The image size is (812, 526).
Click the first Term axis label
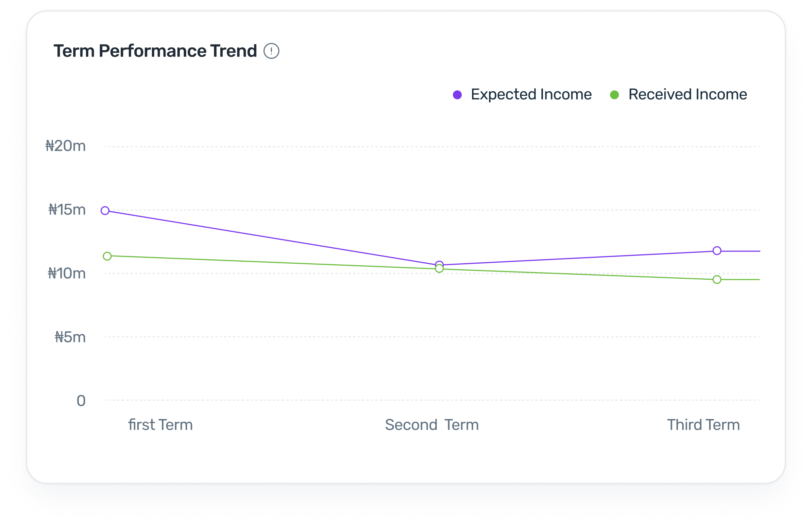tap(161, 425)
